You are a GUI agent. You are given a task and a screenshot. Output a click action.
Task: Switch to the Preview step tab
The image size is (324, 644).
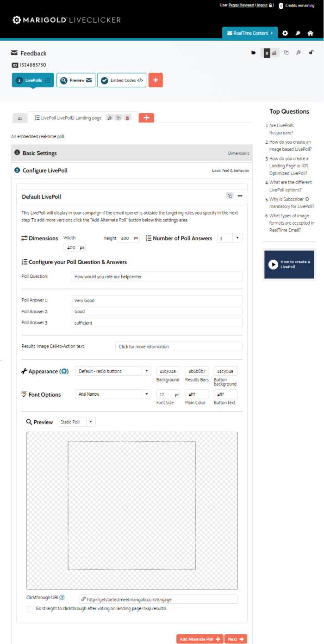coord(76,80)
